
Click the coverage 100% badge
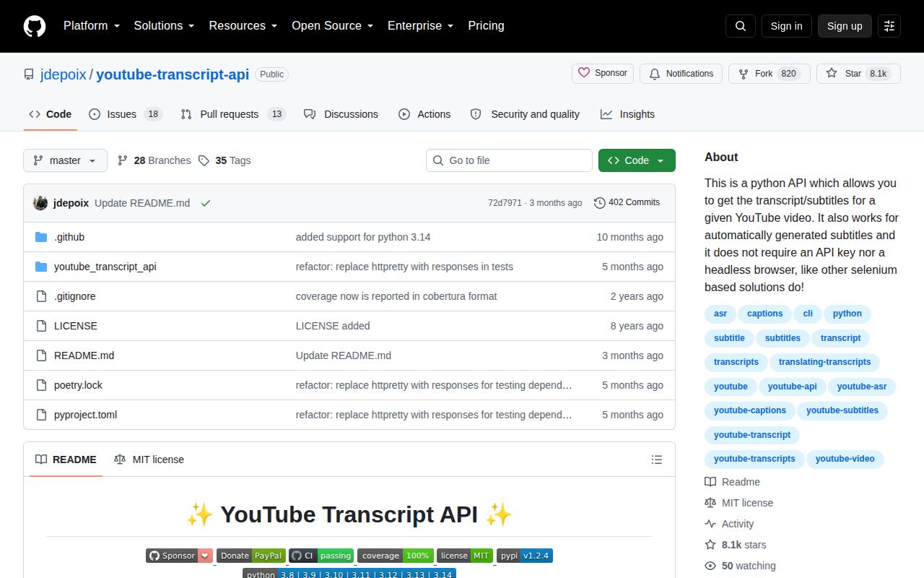tap(396, 556)
